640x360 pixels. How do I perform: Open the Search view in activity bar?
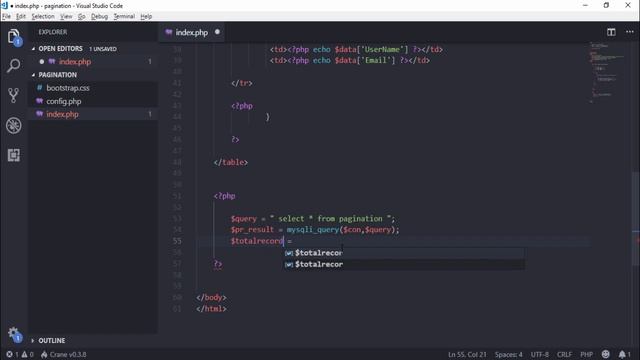[x=13, y=65]
